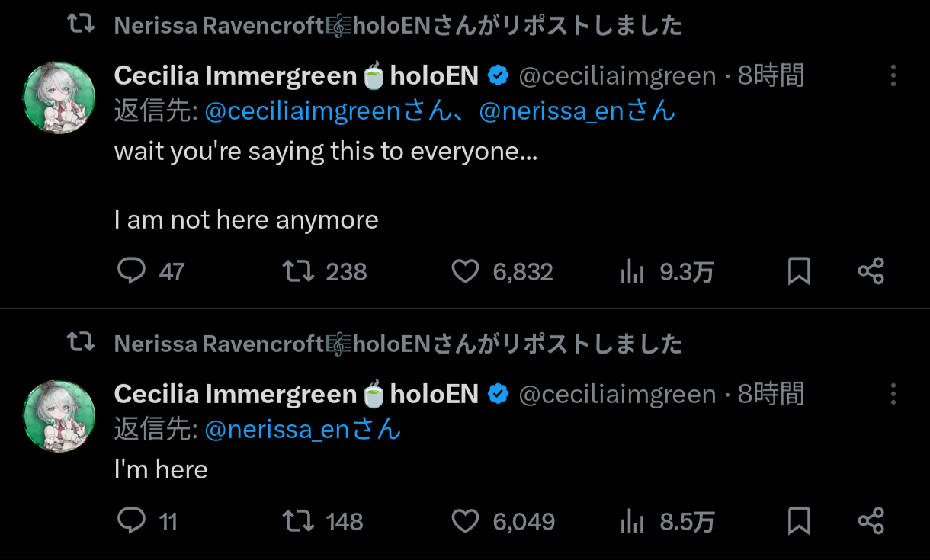
Task: Reply to the "I'm here" tweet
Action: (132, 521)
